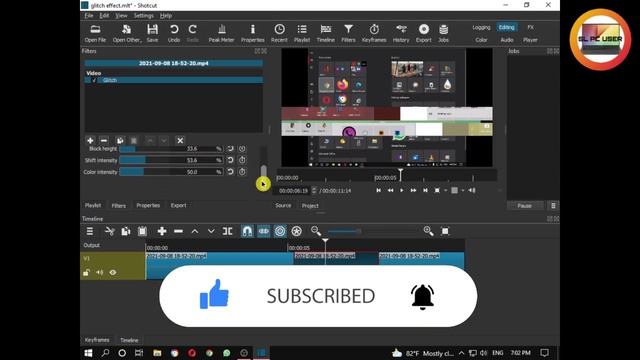Open the Keyframes panel from the toolbar

374,33
